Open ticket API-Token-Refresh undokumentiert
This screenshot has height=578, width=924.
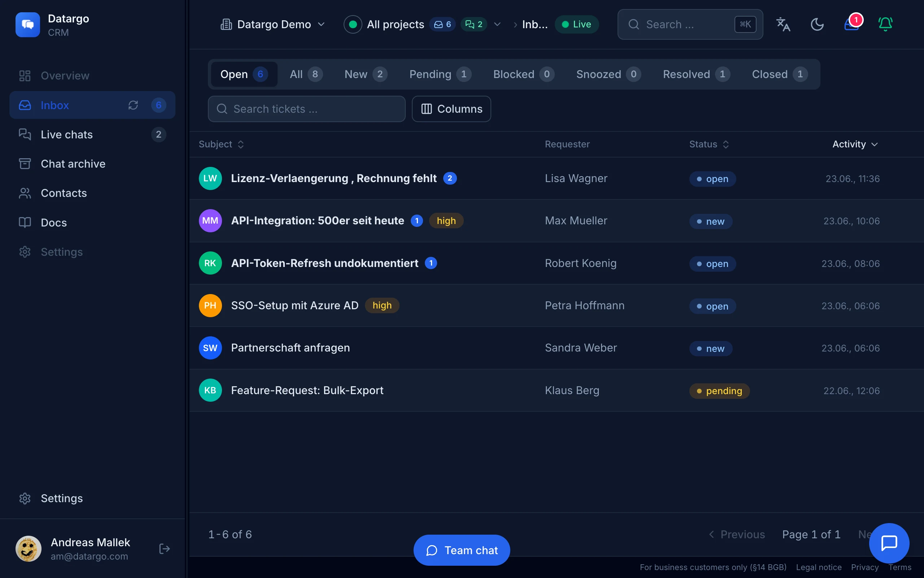pyautogui.click(x=324, y=263)
